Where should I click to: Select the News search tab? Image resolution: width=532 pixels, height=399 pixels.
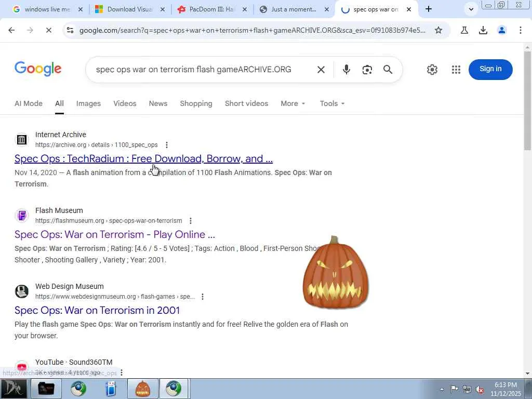click(158, 103)
